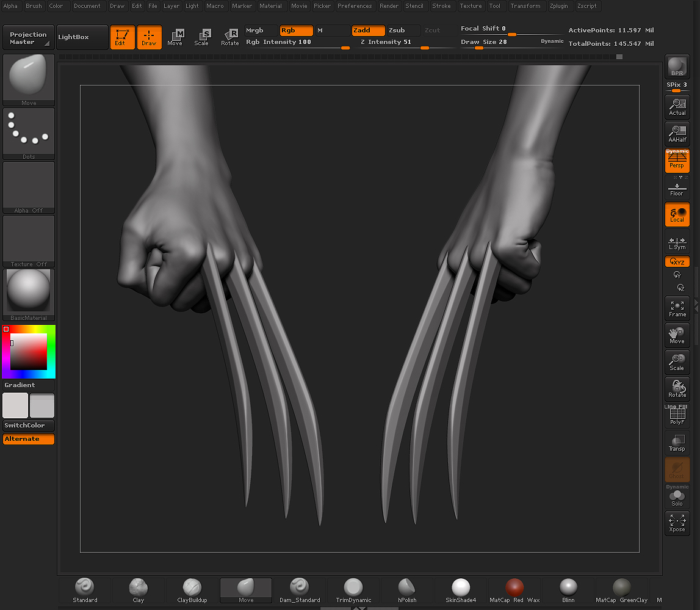
Task: Select Y axis rotation mode
Action: [677, 275]
